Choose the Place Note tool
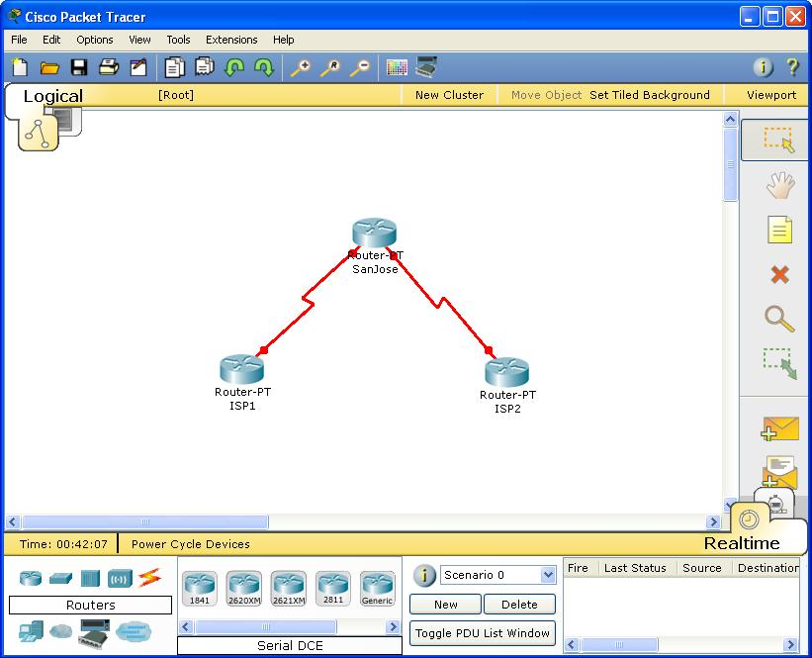This screenshot has width=812, height=658. [x=779, y=230]
